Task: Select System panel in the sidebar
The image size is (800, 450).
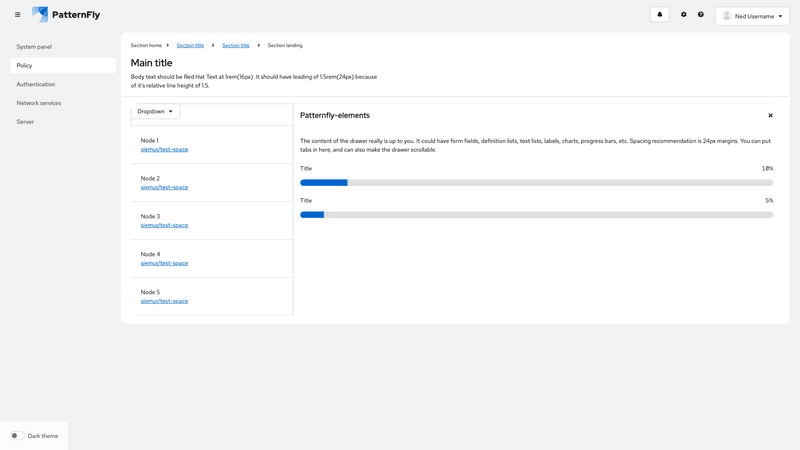Action: click(x=34, y=47)
